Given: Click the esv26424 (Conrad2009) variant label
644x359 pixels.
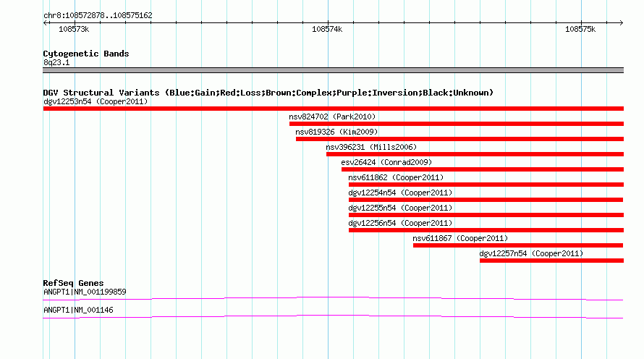Looking at the screenshot, I should click(x=386, y=162).
